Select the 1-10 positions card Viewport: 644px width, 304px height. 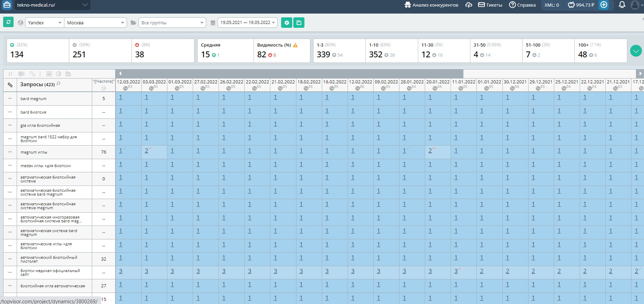(x=392, y=51)
